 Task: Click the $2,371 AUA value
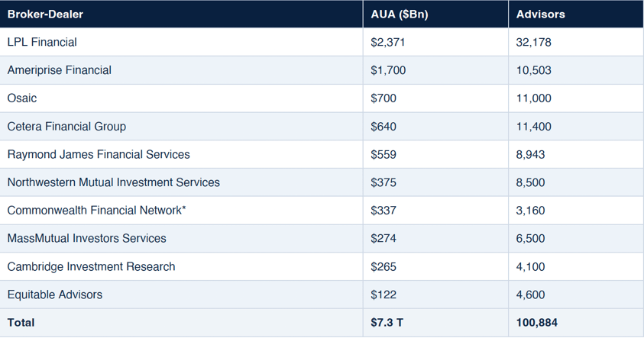(388, 42)
